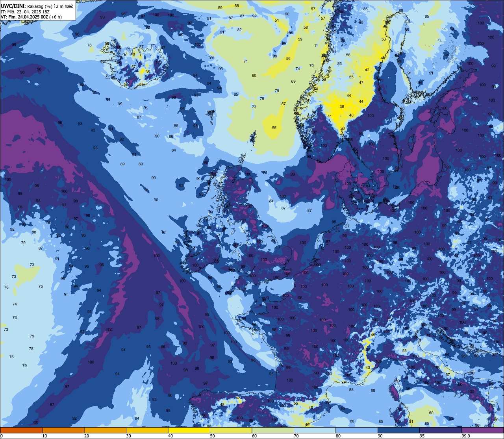
Task: Select the golden 30–40 legend swatch
Action: pyautogui.click(x=147, y=430)
